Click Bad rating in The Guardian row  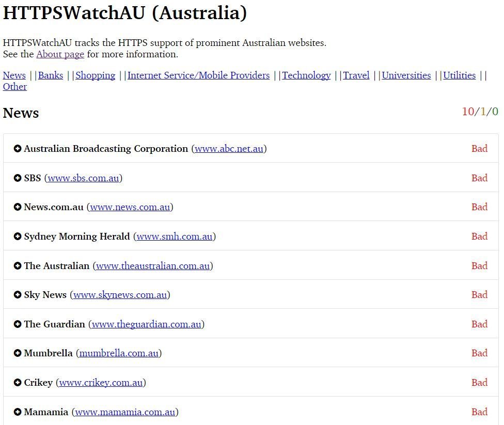480,324
